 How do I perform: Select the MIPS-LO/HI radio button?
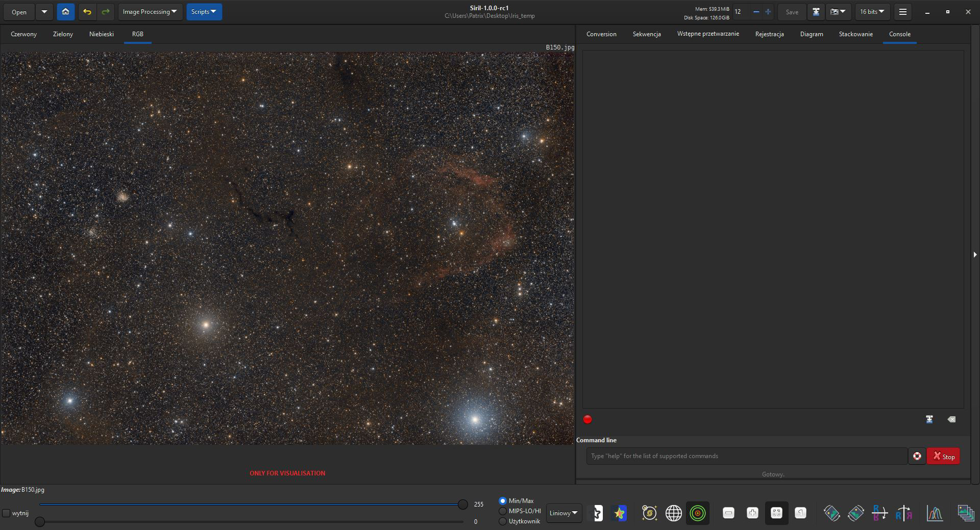click(x=503, y=511)
